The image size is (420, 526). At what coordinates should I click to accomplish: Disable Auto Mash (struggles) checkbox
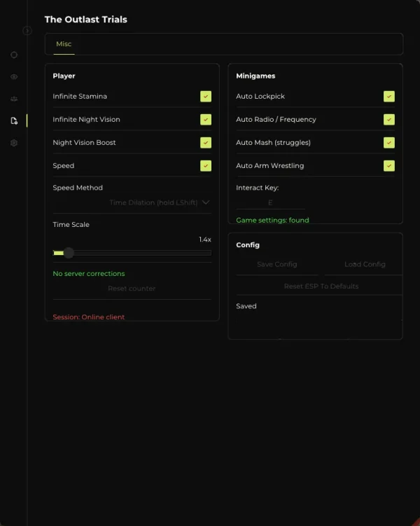click(389, 143)
